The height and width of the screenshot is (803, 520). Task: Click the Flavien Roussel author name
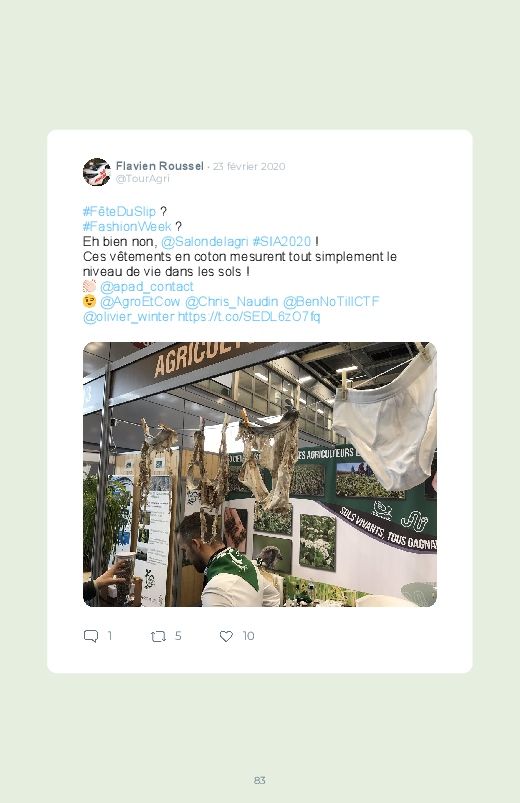[x=160, y=166]
